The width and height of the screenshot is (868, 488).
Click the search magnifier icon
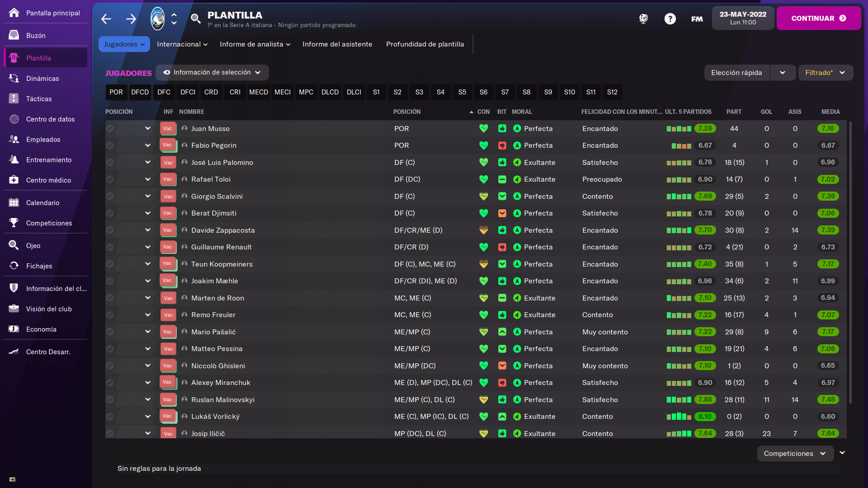pyautogui.click(x=195, y=19)
